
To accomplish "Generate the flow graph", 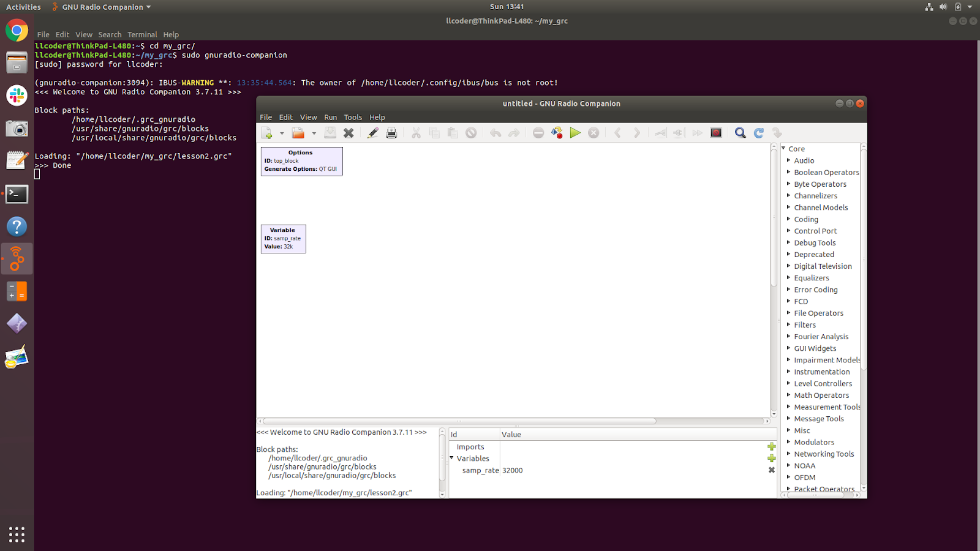I will click(557, 133).
